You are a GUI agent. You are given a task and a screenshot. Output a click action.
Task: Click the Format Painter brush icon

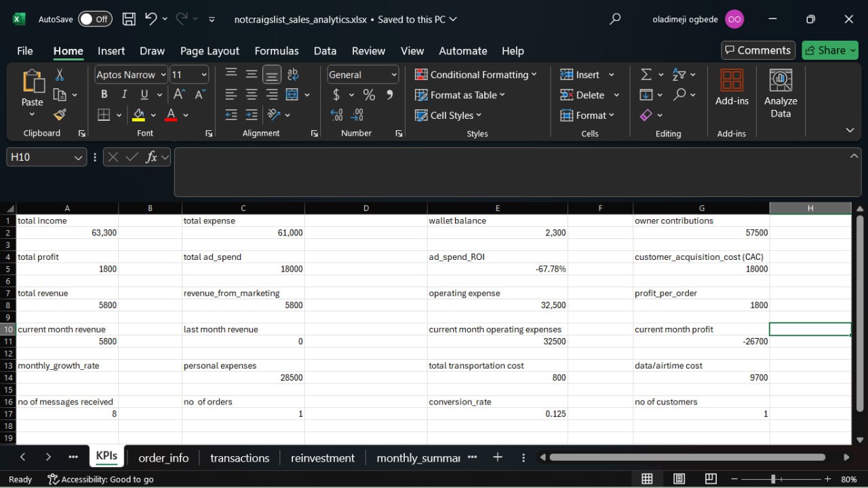click(x=60, y=115)
